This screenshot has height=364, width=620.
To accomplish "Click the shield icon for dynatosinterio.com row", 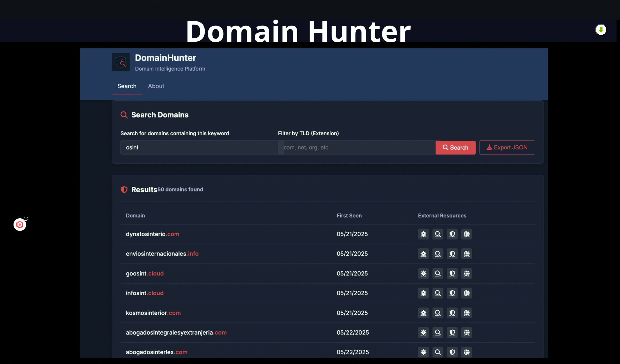I will (452, 234).
